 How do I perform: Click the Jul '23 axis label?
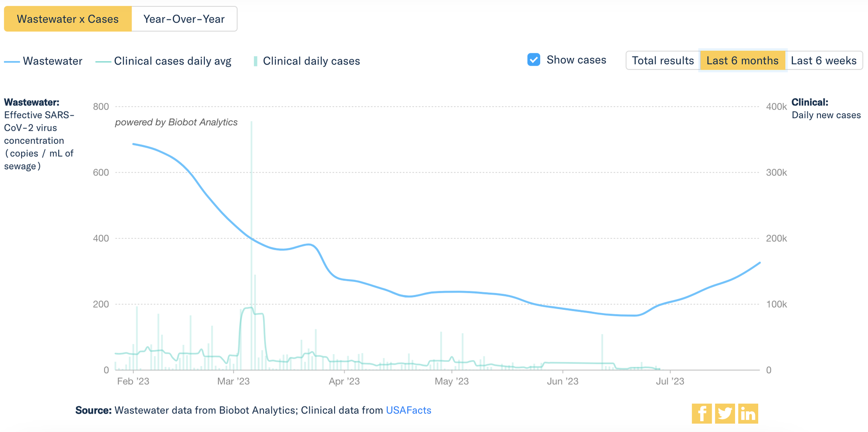pyautogui.click(x=670, y=381)
